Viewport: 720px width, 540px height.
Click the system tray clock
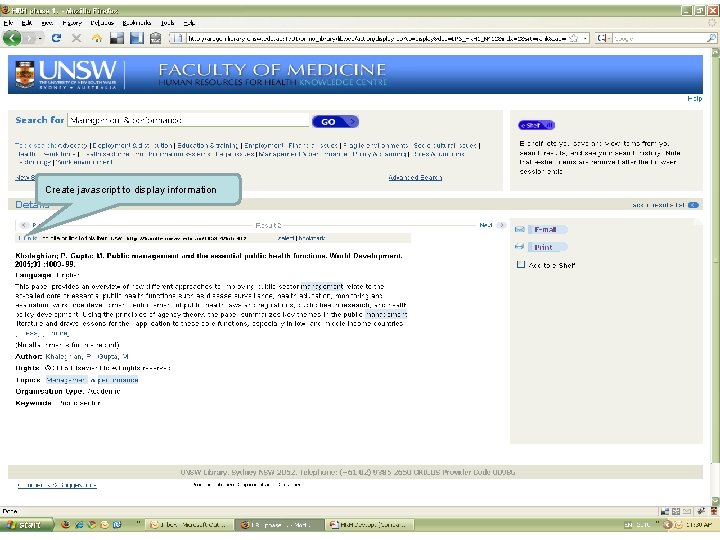[699, 525]
